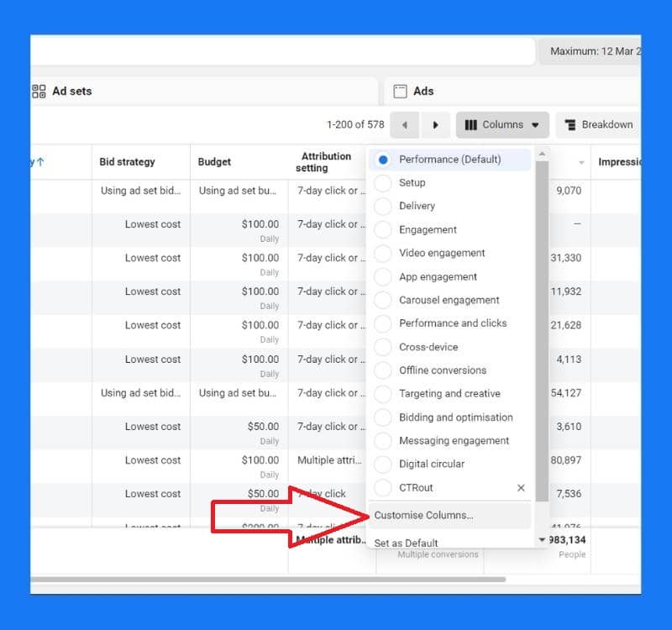This screenshot has height=630, width=672.
Task: Click the 3,610 value cell
Action: [569, 427]
